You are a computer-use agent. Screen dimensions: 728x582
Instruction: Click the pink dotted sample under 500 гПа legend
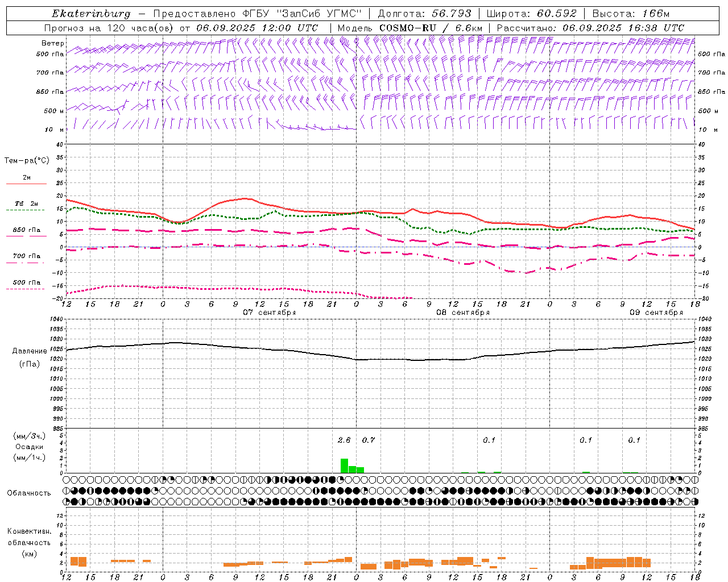pos(26,289)
